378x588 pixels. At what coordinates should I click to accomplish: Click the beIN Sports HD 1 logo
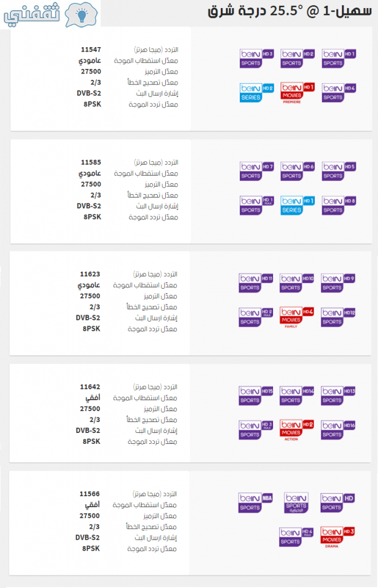(338, 59)
